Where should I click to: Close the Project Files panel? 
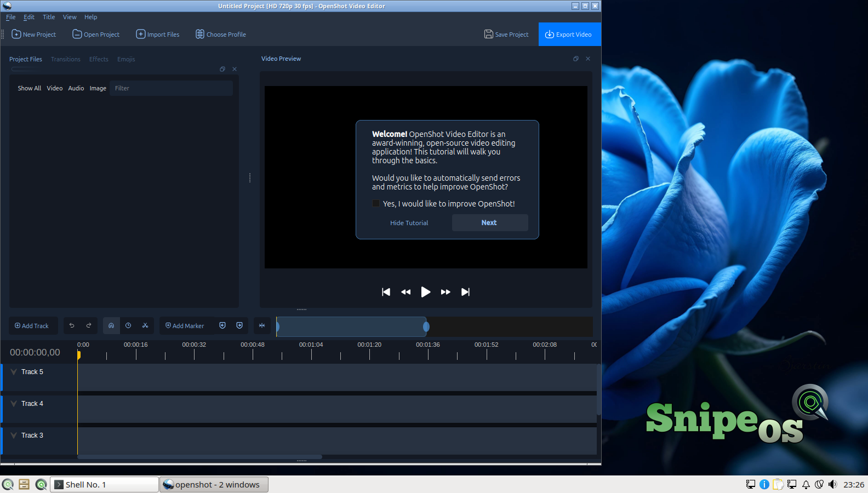point(235,69)
